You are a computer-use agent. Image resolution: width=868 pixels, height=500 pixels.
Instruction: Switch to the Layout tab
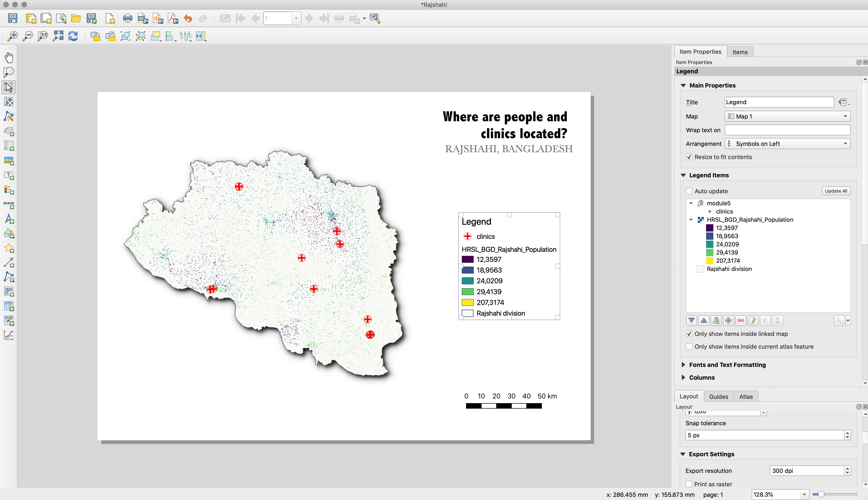pos(689,396)
